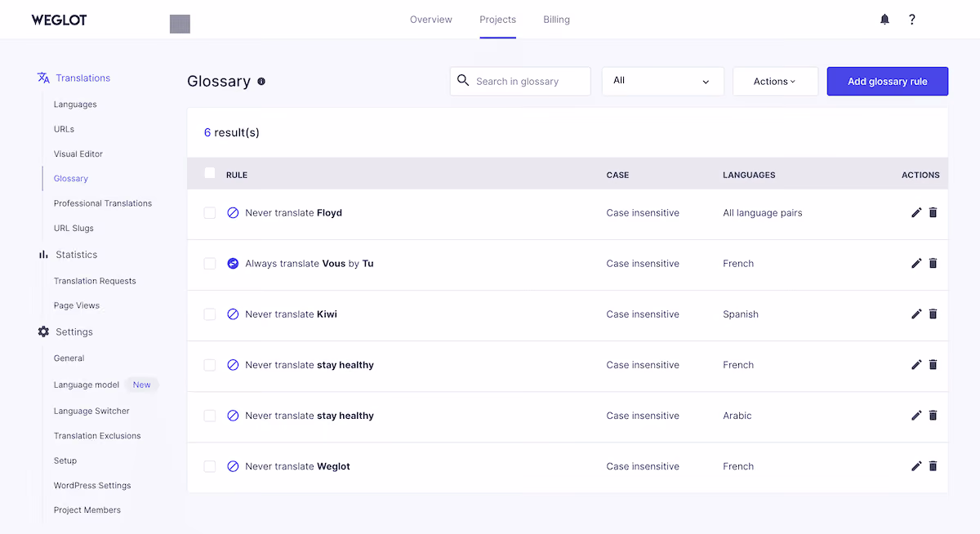Viewport: 980px width, 534px height.
Task: Click the Add glossary rule button
Action: [x=888, y=81]
